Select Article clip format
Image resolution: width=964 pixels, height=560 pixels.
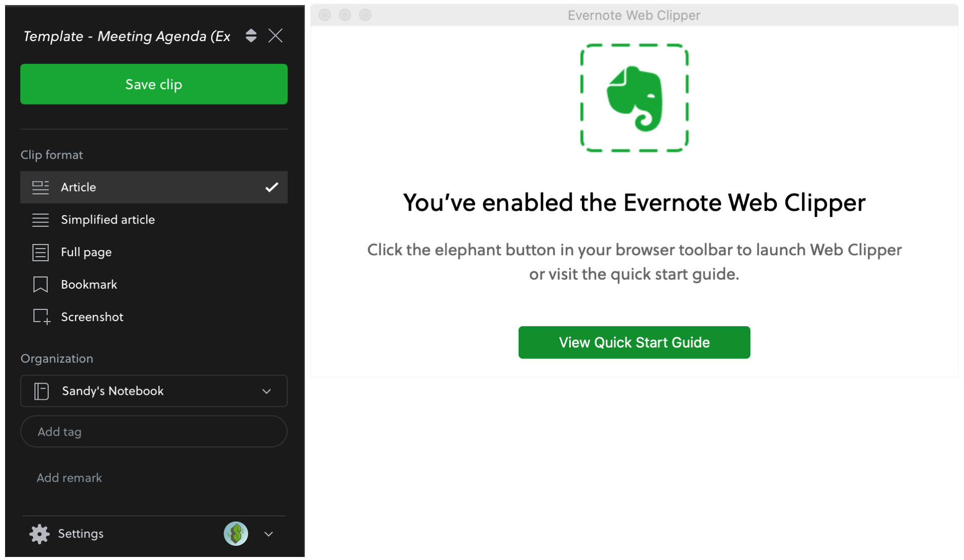tap(154, 187)
